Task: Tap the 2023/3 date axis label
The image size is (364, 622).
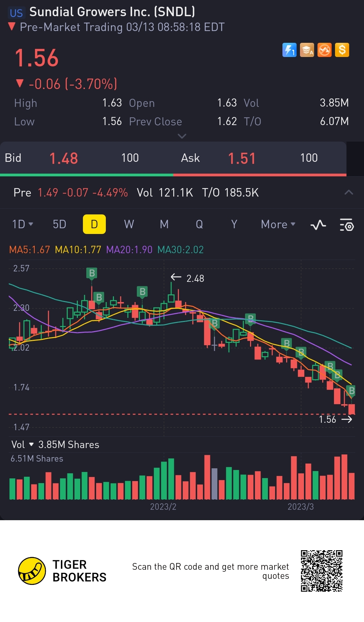Action: point(301,507)
